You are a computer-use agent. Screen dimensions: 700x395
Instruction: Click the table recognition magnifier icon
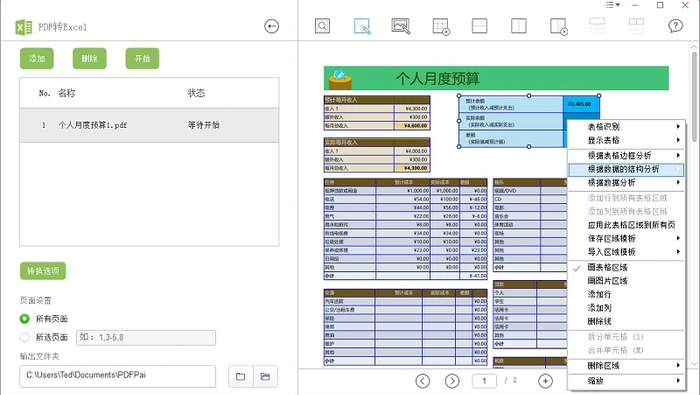[x=322, y=26]
